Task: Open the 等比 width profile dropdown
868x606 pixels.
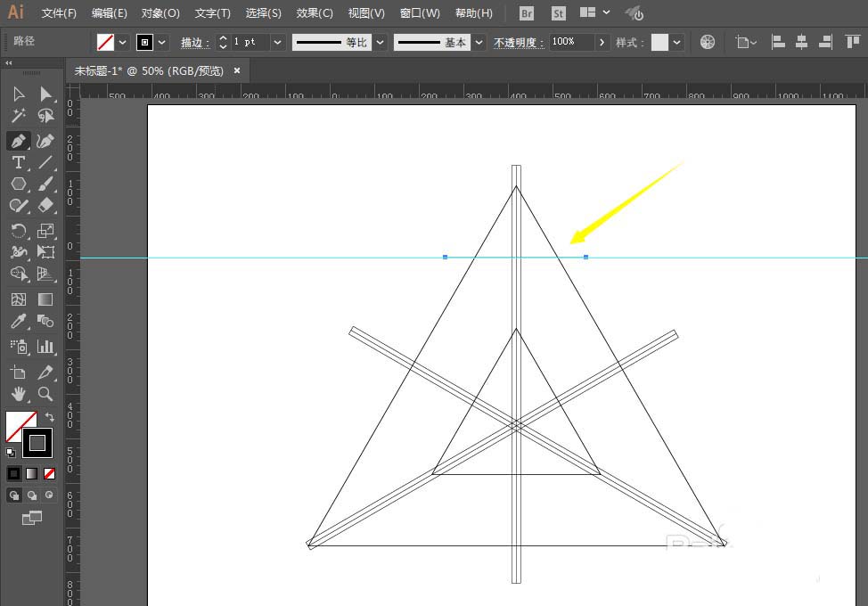Action: [380, 42]
